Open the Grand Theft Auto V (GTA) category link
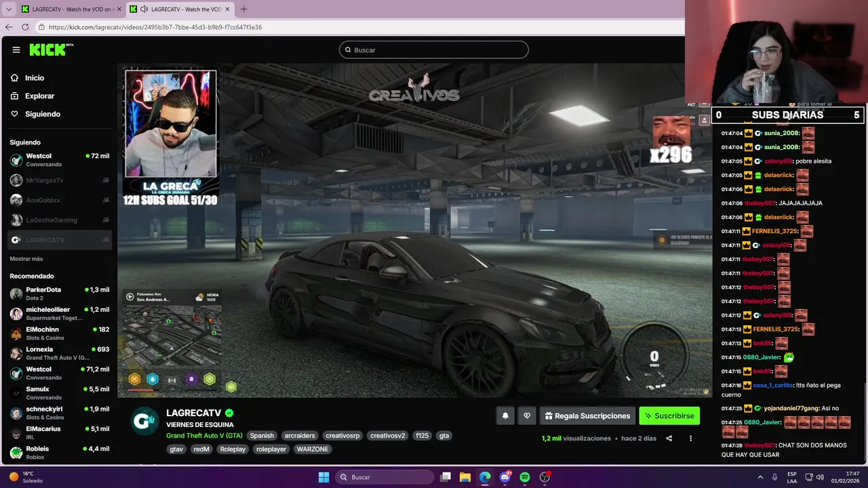 tap(204, 436)
